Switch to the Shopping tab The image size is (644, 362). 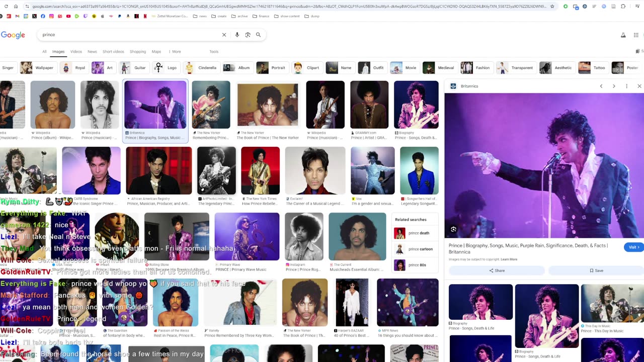pos(138,52)
